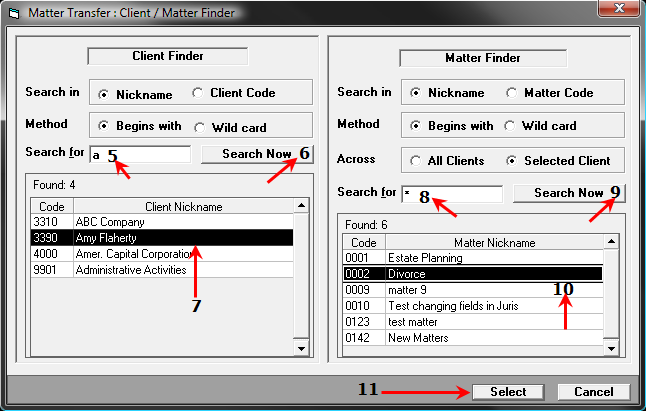Click the Client Finder search text field

[140, 155]
